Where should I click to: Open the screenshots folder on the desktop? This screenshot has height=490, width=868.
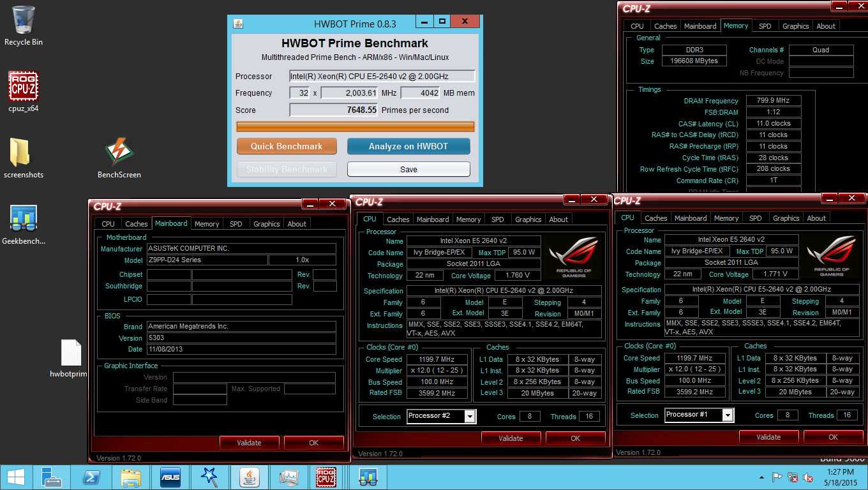(24, 158)
